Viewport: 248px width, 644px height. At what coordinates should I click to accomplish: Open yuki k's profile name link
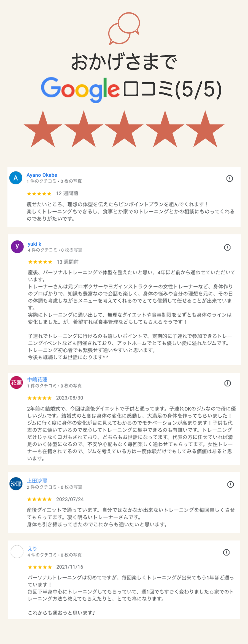pyautogui.click(x=34, y=244)
